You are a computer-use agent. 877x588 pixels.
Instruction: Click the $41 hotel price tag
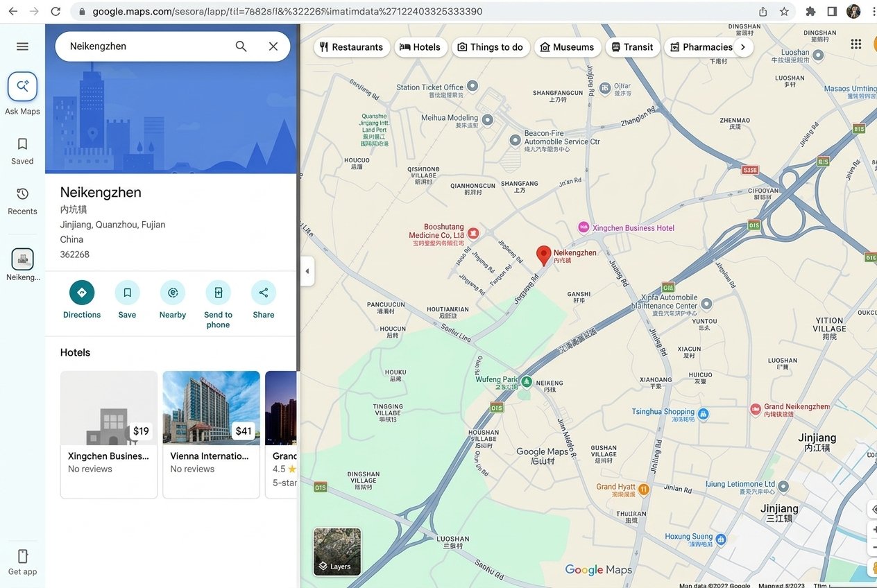(244, 431)
